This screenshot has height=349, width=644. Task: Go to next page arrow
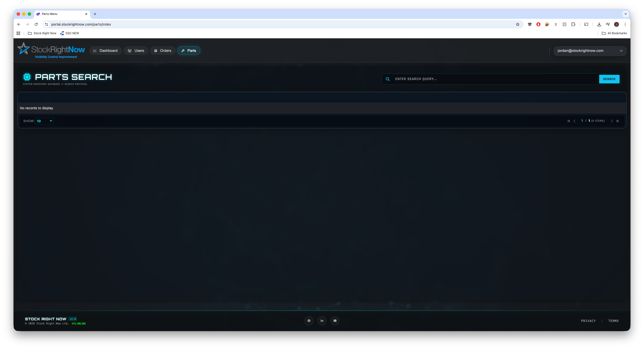coord(612,121)
